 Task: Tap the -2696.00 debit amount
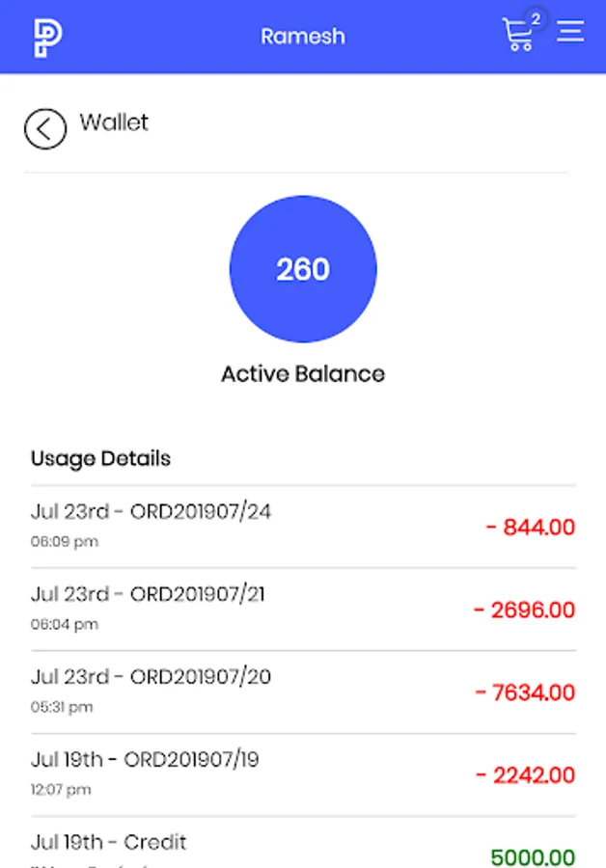(524, 610)
